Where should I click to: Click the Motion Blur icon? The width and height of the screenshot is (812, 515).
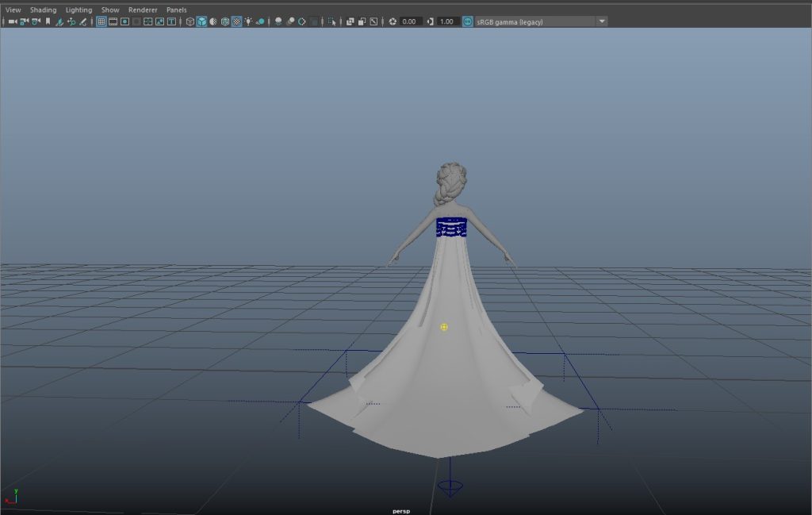click(x=290, y=21)
